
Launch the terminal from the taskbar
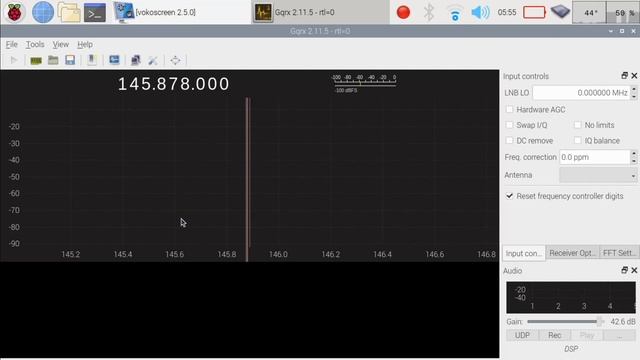click(95, 13)
